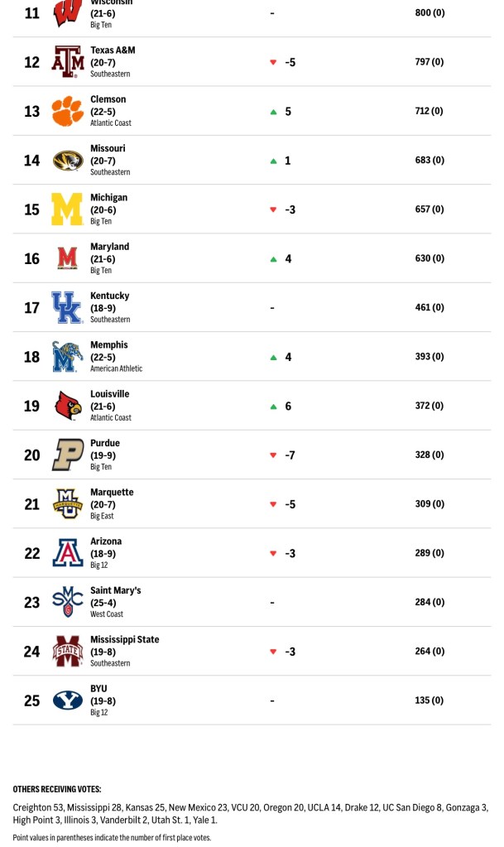Click the Maryland Terrapins logo

pyautogui.click(x=68, y=258)
